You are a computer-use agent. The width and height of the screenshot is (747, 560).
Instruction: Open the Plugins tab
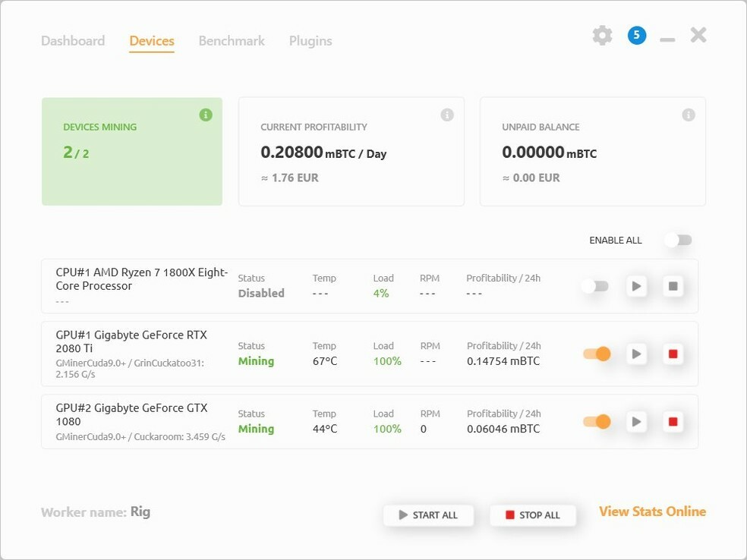[310, 40]
